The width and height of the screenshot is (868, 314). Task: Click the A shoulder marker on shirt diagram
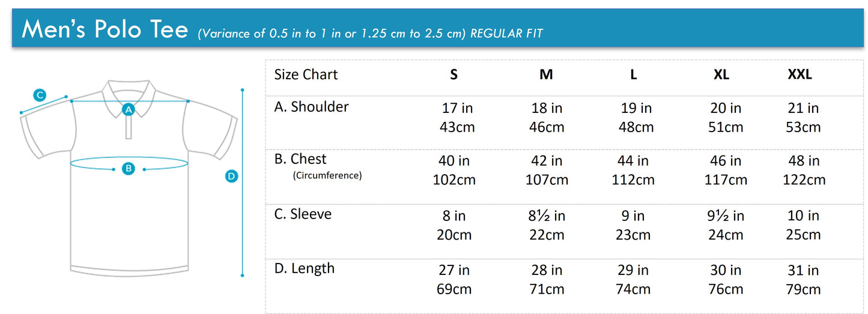pos(128,109)
